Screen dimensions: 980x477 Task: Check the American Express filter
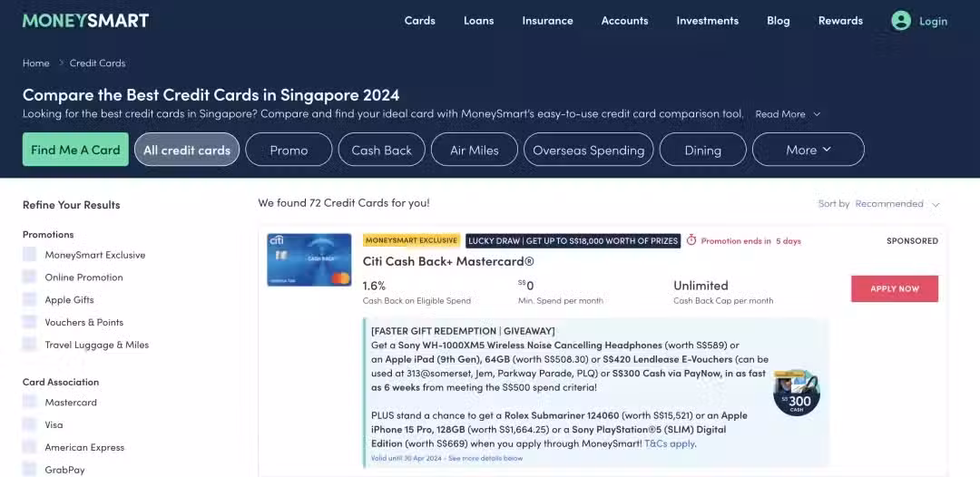29,446
